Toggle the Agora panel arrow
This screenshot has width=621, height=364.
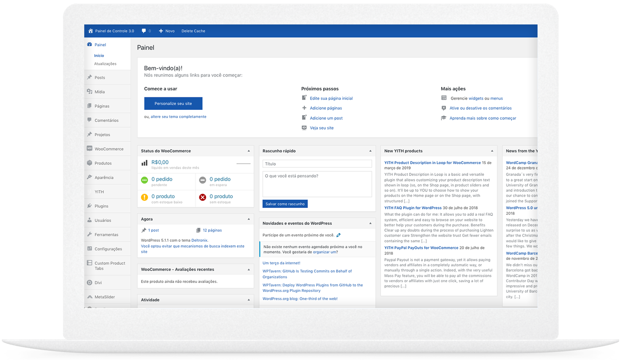tap(249, 219)
